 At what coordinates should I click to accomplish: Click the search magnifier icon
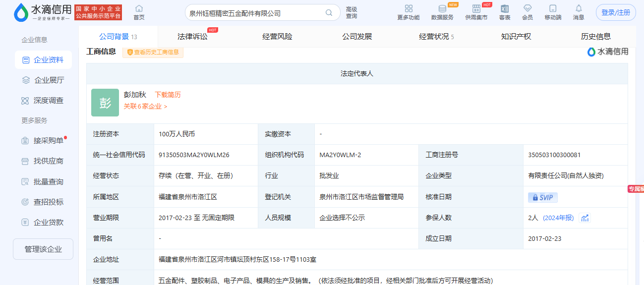[x=329, y=13]
